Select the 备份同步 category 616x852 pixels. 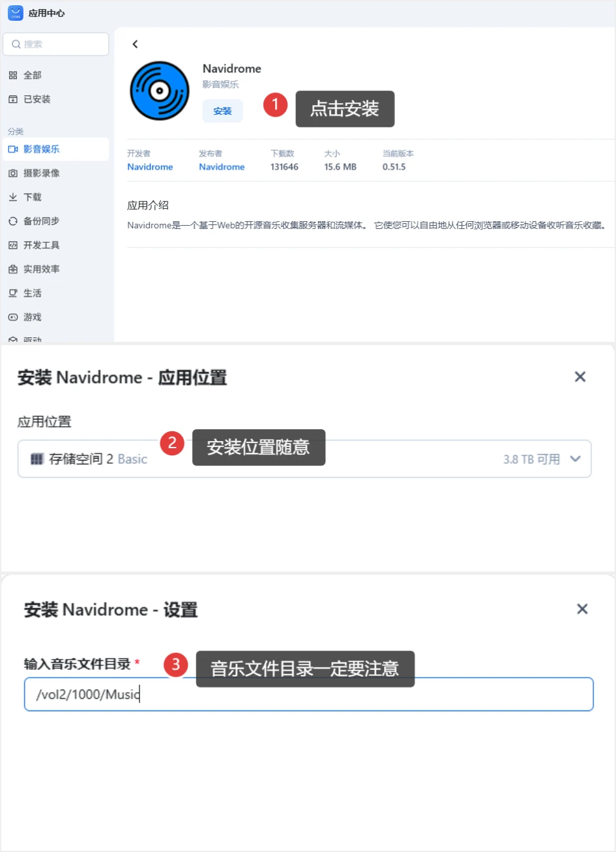click(56, 221)
